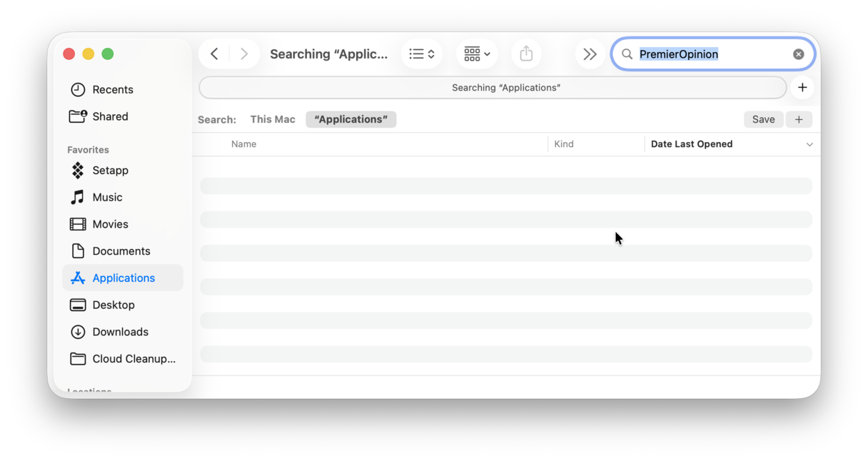The width and height of the screenshot is (868, 461).
Task: Open Movies folder in sidebar
Action: tap(123, 224)
